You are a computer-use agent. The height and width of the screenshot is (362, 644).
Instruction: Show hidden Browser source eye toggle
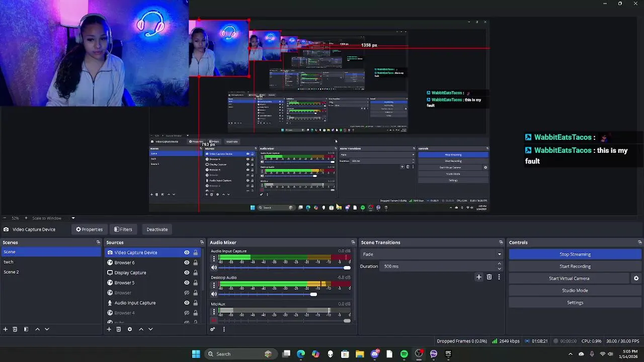point(187,293)
